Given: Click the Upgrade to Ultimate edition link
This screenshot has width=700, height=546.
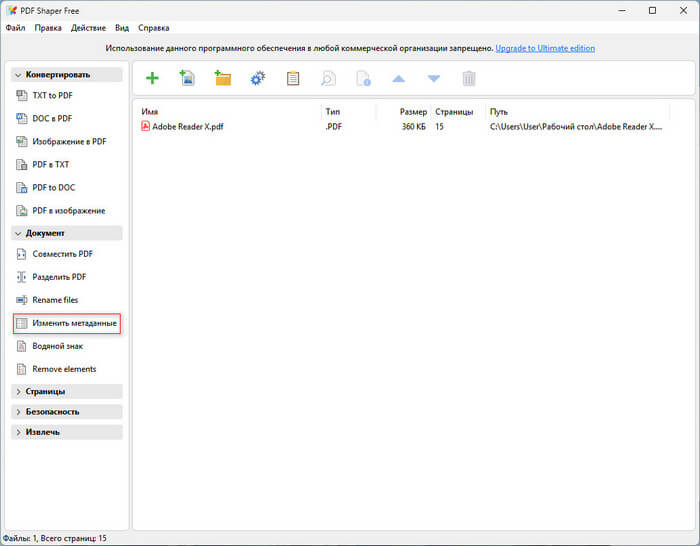Looking at the screenshot, I should coord(547,48).
